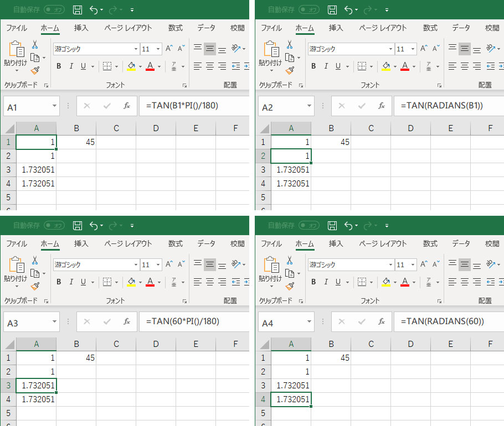Click the format painter brush in the top-left window
The image size is (504, 426).
point(35,70)
